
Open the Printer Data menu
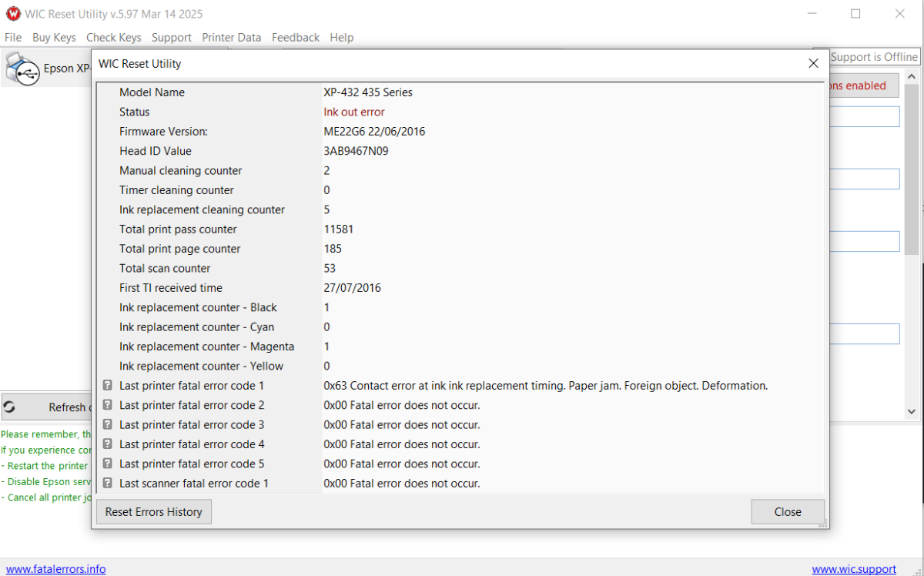[x=232, y=37]
